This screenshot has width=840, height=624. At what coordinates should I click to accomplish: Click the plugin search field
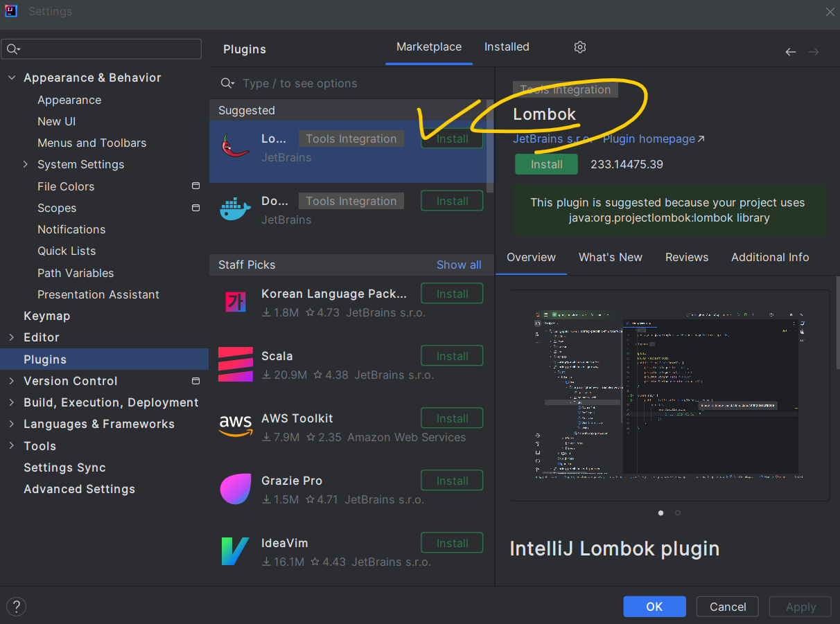(352, 83)
